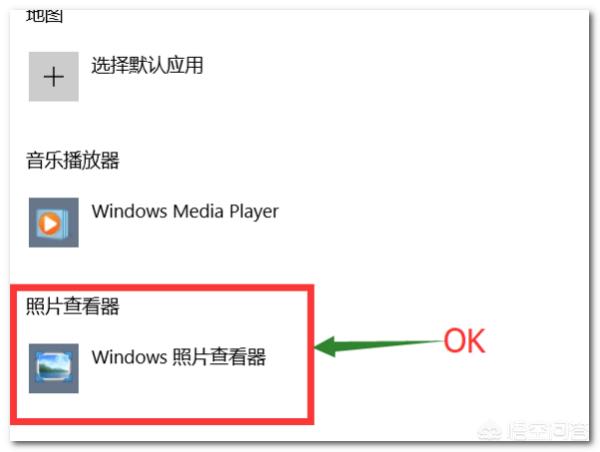
Task: Click the orange play symbol in Media Player icon
Action: tap(49, 223)
